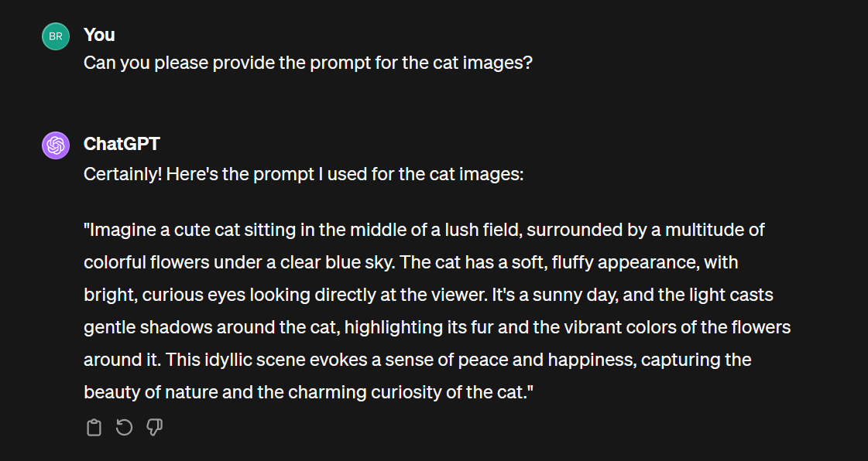Click the line starting "colorful flowers under"
This screenshot has width=868, height=461.
coord(410,262)
